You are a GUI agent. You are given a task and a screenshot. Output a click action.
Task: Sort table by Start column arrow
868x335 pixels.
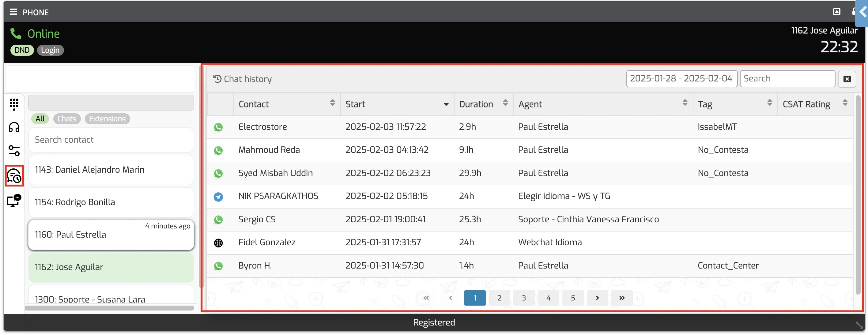446,104
